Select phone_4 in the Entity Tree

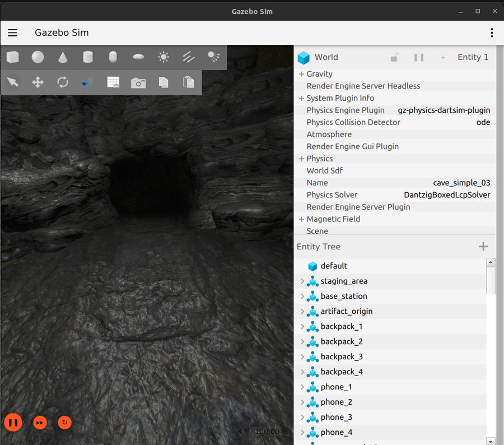coord(390,432)
